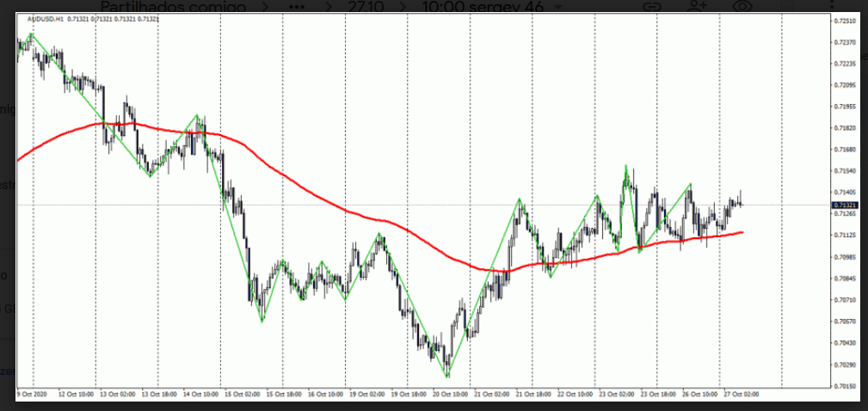Image resolution: width=868 pixels, height=411 pixels.
Task: Click the 0.72510 price scale label
Action: (x=845, y=21)
